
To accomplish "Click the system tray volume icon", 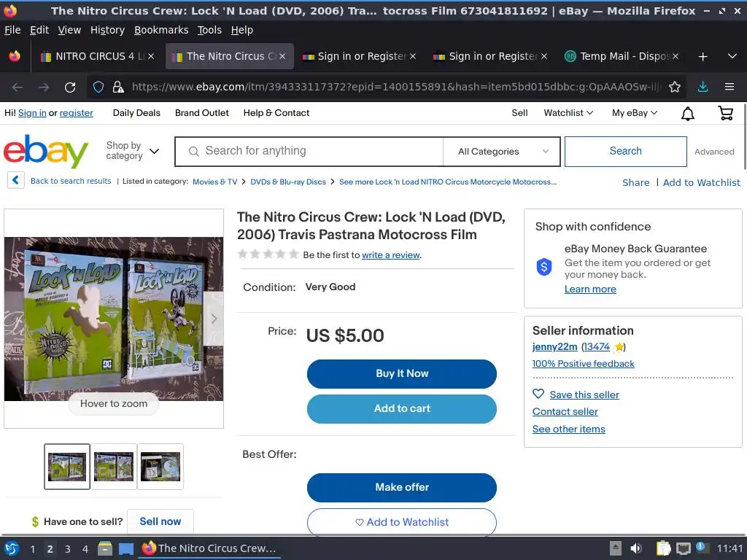I will tap(636, 548).
